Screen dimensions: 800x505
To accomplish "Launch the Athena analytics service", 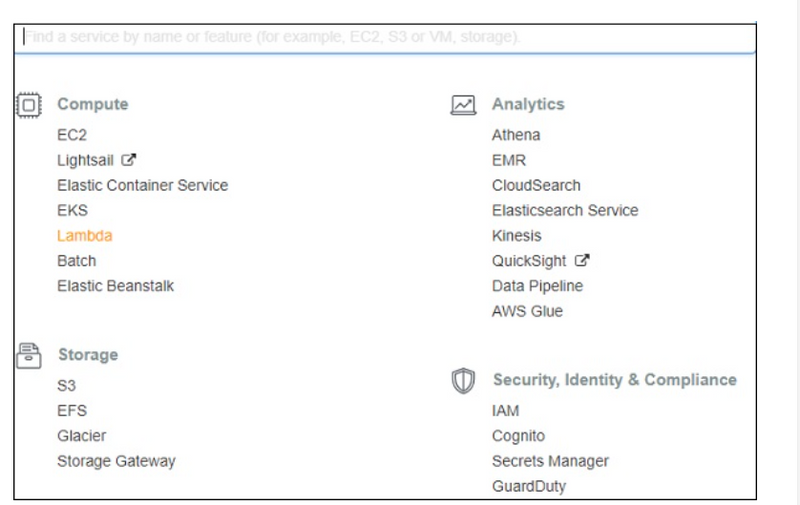I will pyautogui.click(x=515, y=135).
